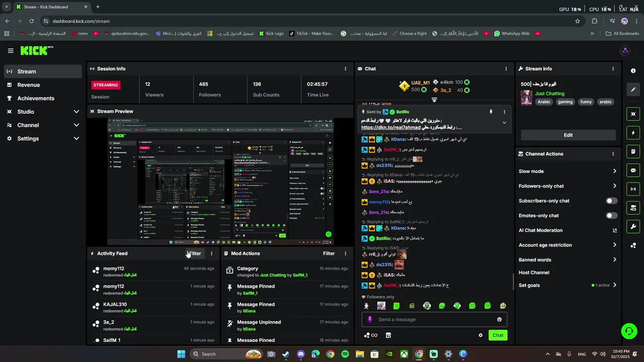Open Revenue in sidebar
The width and height of the screenshot is (644, 362).
tap(43, 85)
